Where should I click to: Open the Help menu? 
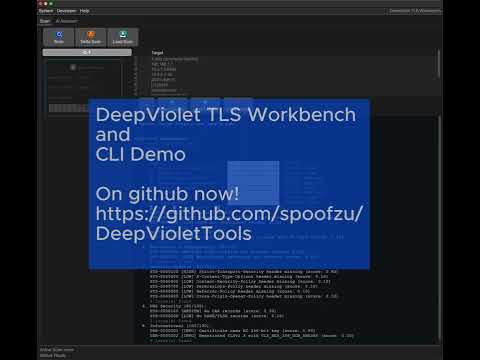(84, 11)
